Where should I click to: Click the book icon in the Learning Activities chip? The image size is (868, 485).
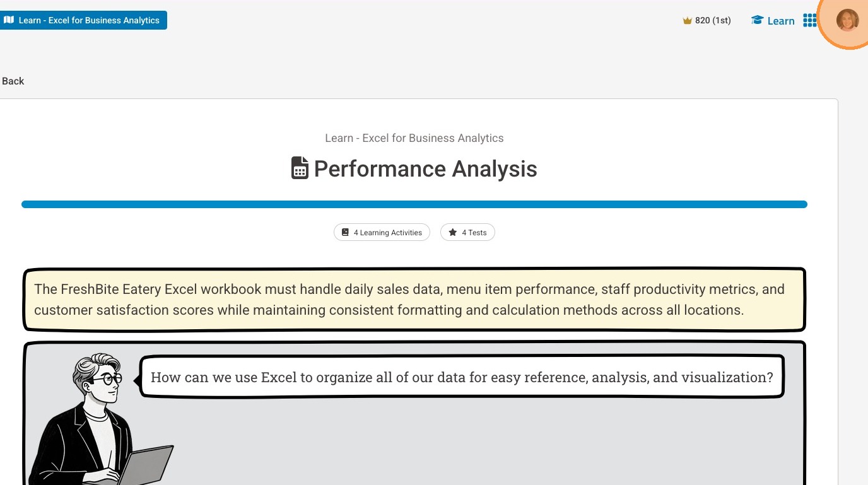pyautogui.click(x=345, y=233)
